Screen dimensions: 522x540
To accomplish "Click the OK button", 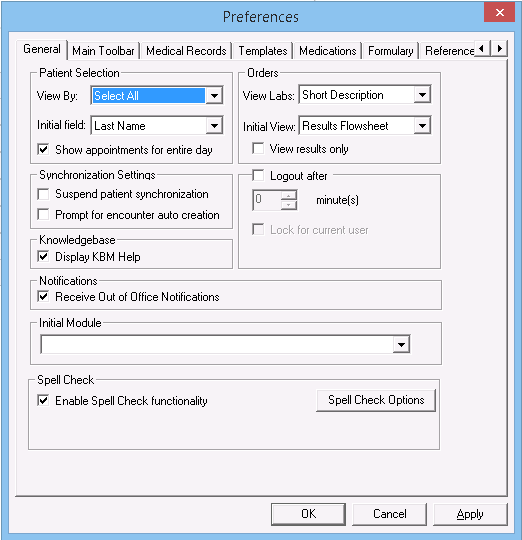I will click(x=308, y=514).
